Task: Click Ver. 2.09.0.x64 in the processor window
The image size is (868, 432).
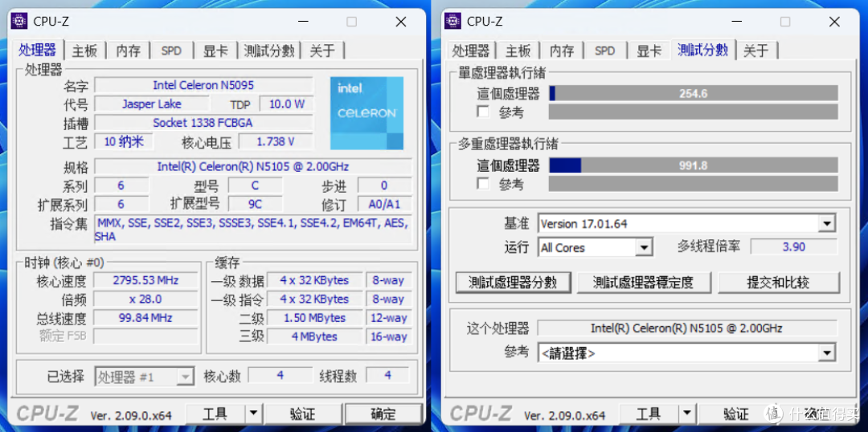Action: coord(131,415)
